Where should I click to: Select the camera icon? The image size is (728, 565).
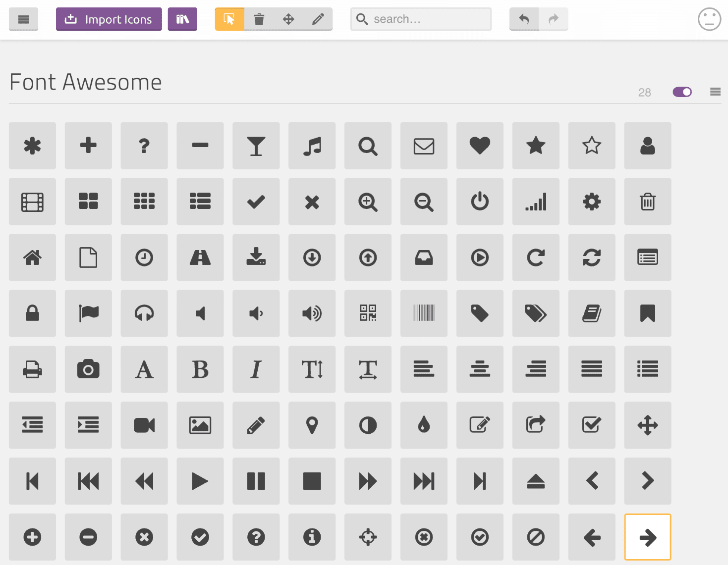[x=88, y=369]
